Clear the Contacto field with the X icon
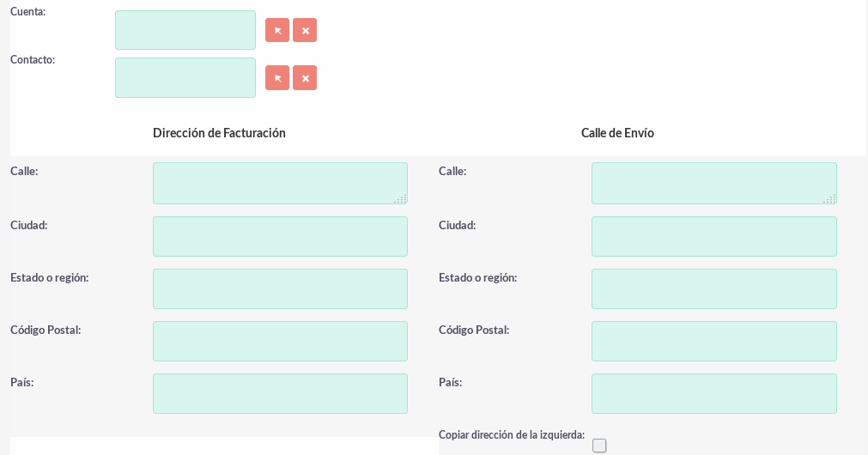 305,77
